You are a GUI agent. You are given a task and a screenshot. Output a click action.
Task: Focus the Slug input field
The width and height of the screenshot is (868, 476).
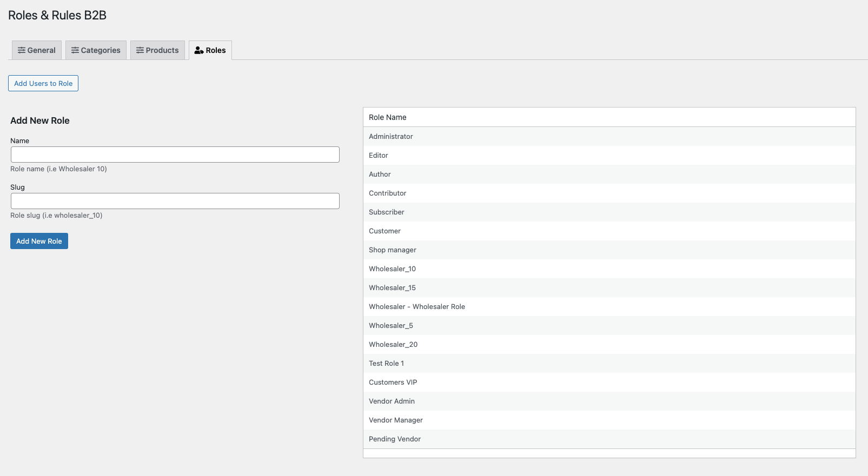click(x=175, y=201)
